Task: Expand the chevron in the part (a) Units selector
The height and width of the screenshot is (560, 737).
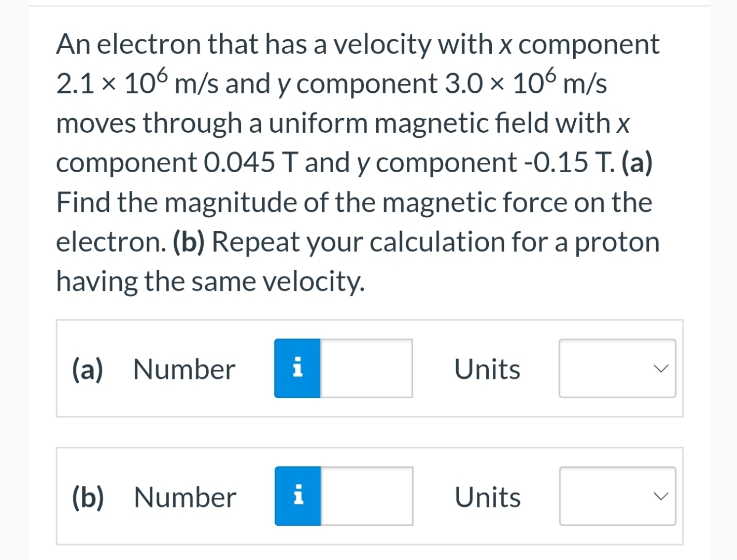Action: point(661,368)
